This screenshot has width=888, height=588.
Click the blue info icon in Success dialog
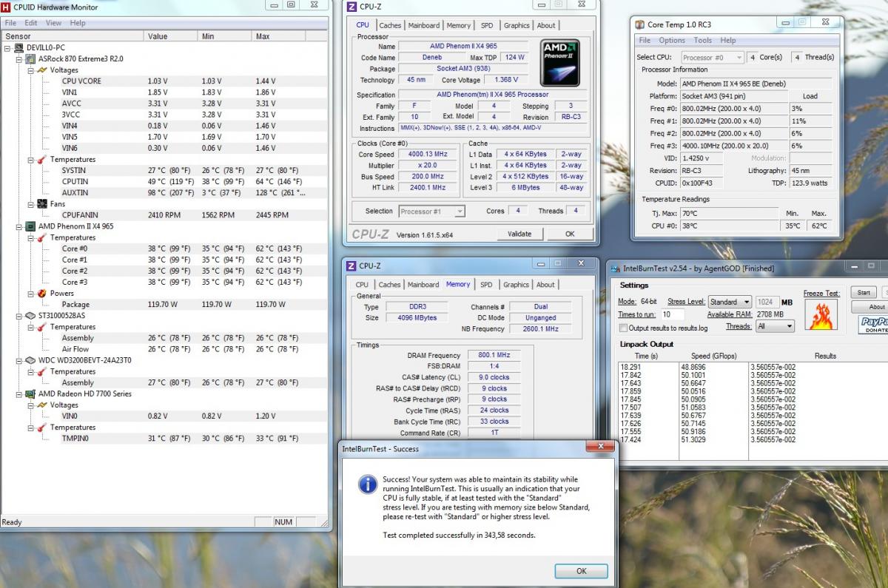pos(367,484)
